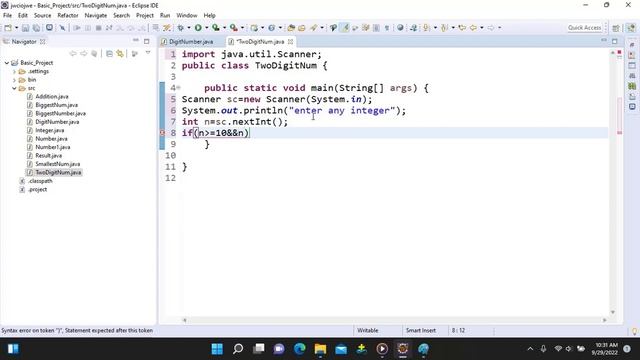Open the Refactor menu
This screenshot has width=640, height=360.
tap(68, 15)
